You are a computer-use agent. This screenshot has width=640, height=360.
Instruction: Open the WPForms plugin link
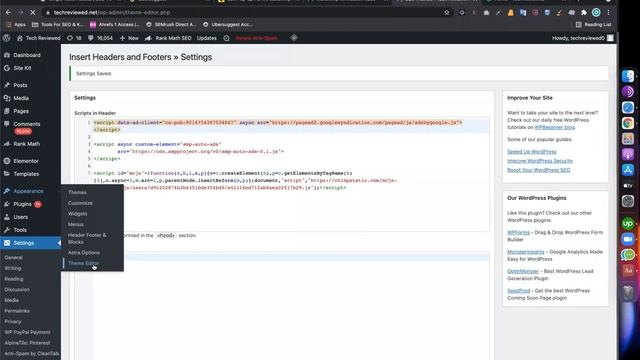[518, 232]
